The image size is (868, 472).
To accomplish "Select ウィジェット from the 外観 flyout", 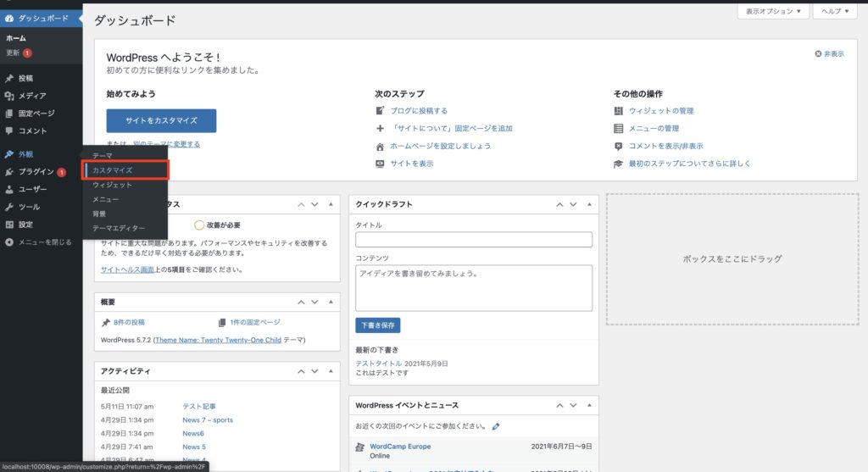I will pyautogui.click(x=113, y=185).
